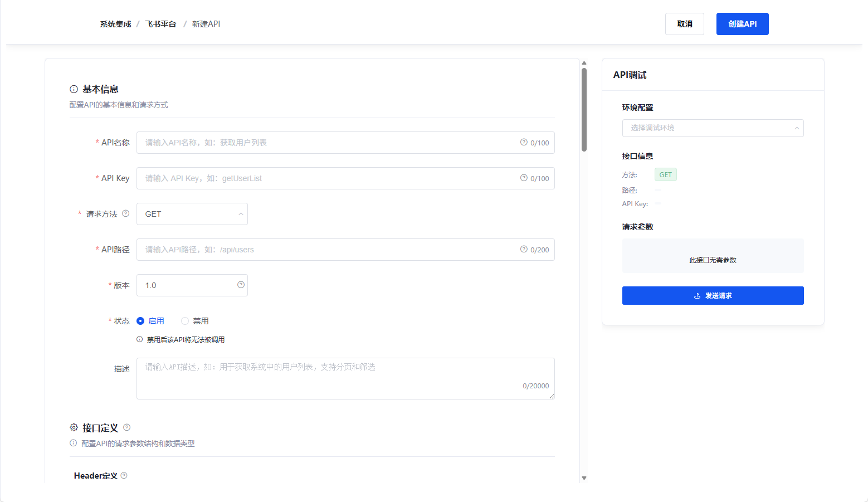Select the 禁用 status radio button

click(185, 321)
